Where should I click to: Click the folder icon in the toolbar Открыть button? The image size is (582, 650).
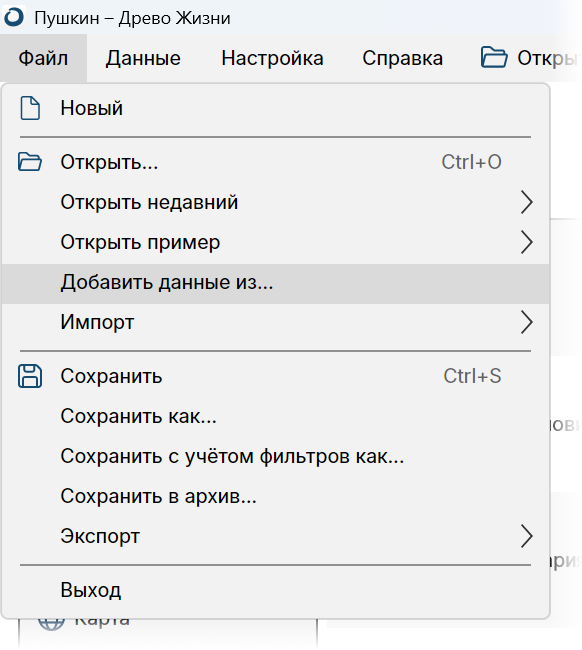494,57
